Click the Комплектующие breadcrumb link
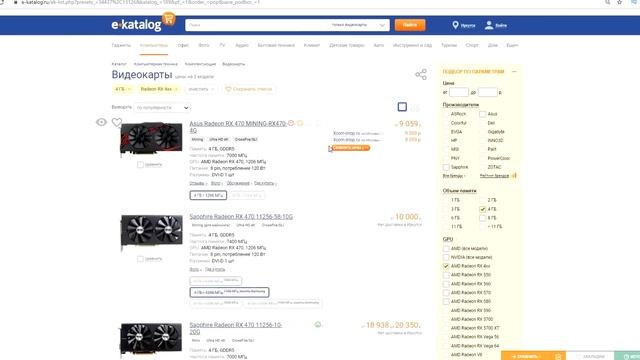The image size is (640, 360). coord(200,64)
